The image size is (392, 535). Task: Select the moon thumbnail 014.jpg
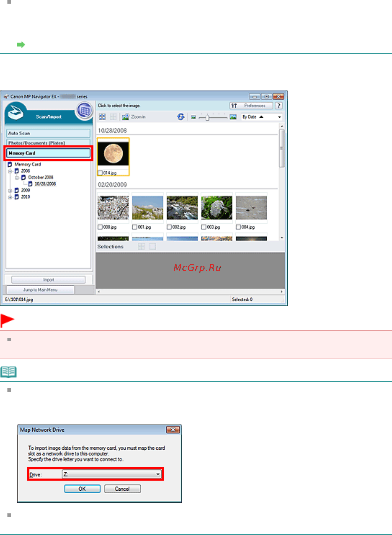[113, 154]
